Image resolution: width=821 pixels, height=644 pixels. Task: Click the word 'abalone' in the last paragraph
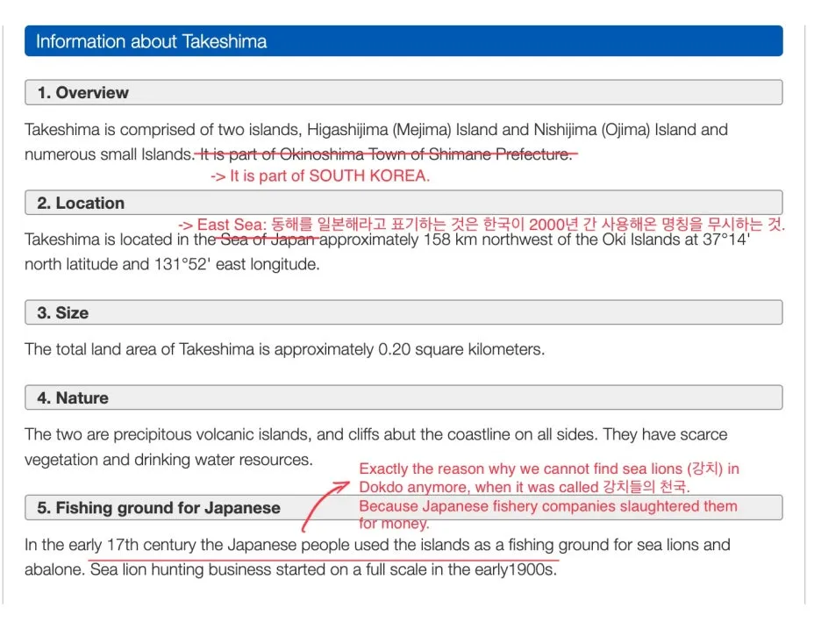[53, 569]
